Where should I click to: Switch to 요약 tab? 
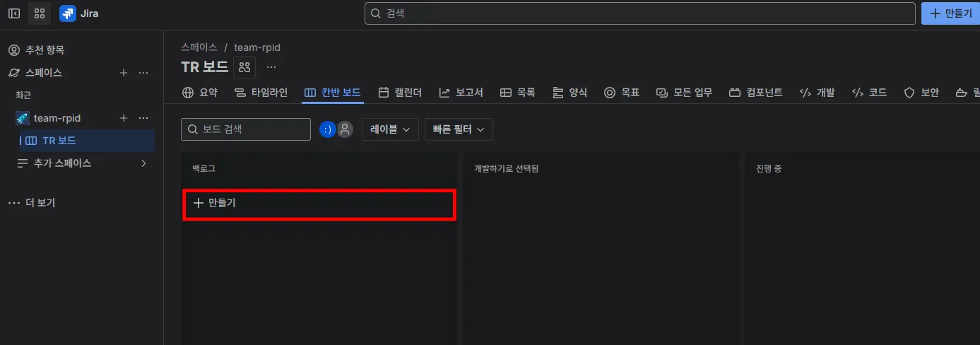(x=200, y=93)
